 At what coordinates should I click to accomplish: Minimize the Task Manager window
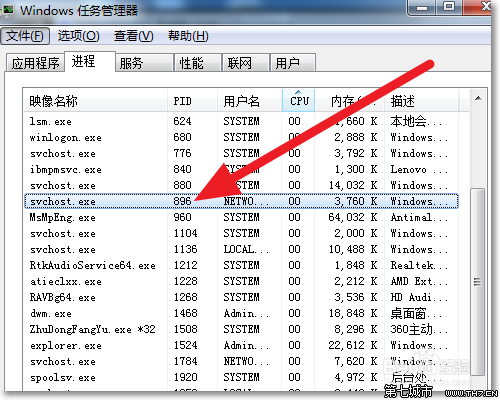tap(423, 7)
